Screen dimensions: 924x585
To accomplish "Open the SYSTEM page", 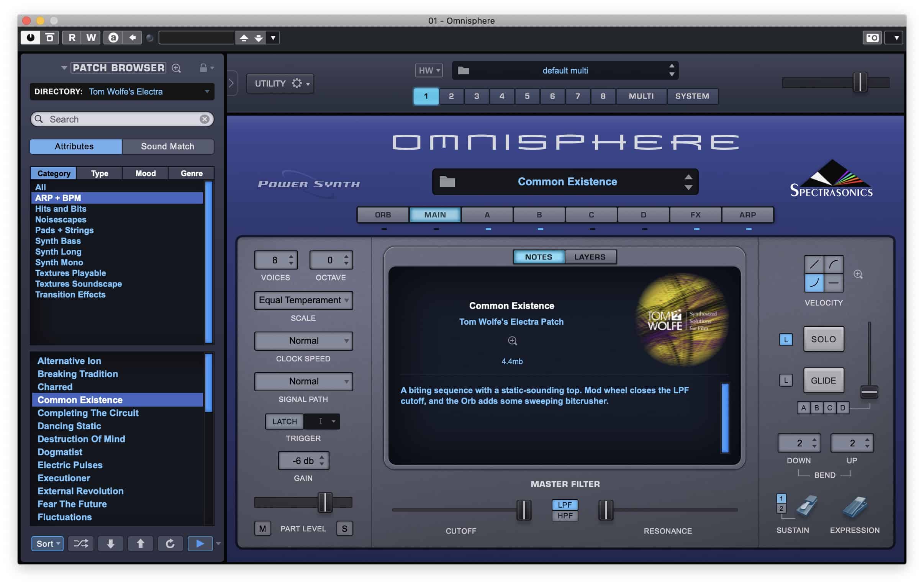I will [692, 96].
